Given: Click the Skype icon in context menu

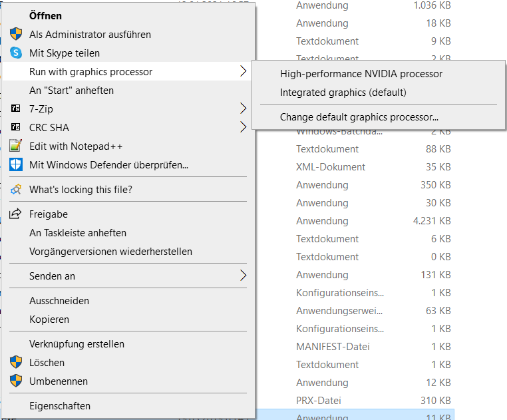Looking at the screenshot, I should click(15, 53).
